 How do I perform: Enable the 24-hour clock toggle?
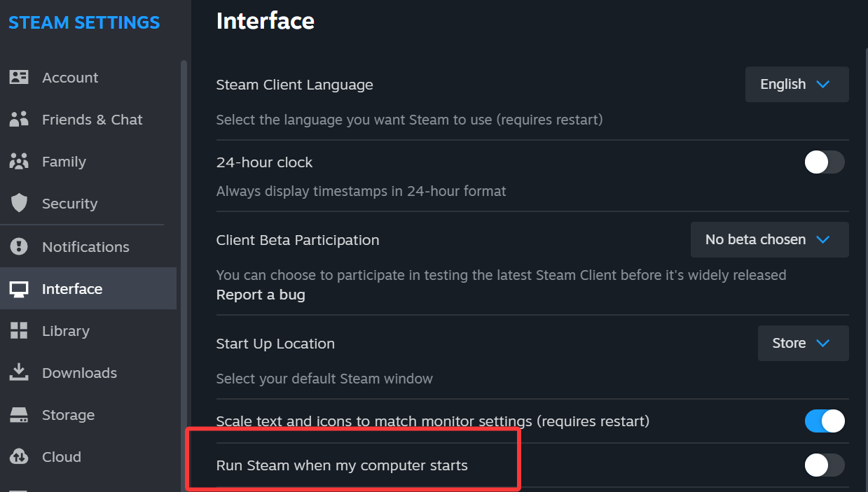click(x=825, y=162)
